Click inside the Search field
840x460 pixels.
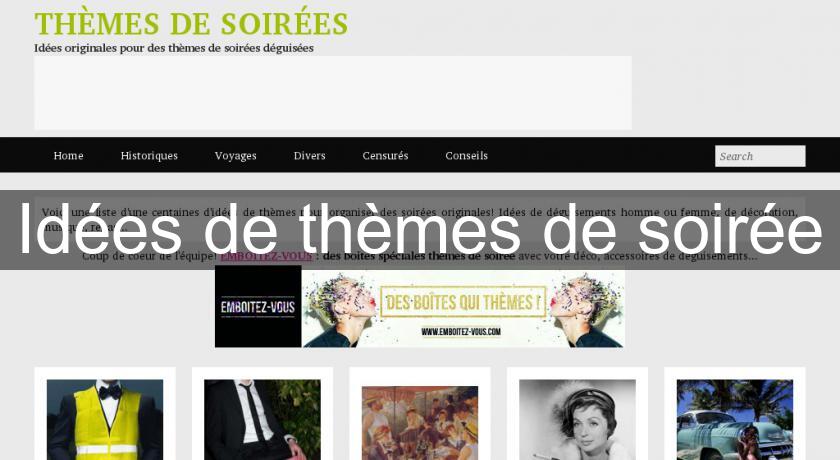click(x=760, y=156)
